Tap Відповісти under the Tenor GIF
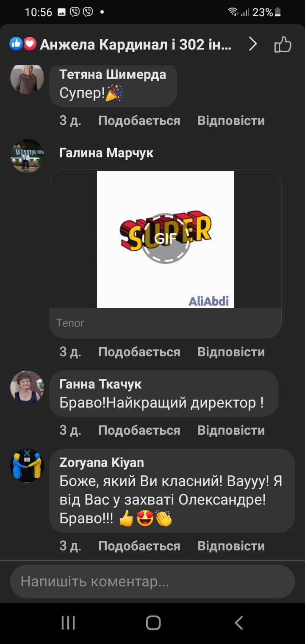This screenshot has height=644, width=305. click(x=231, y=352)
